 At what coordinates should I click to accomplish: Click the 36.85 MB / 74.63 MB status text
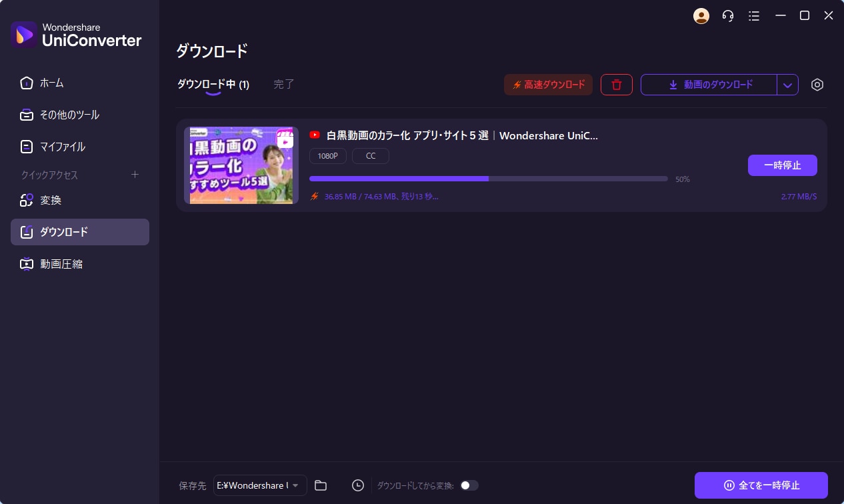381,197
